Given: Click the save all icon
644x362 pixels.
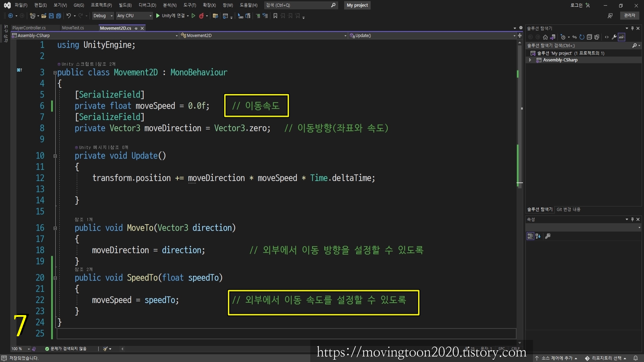Looking at the screenshot, I should [58, 16].
